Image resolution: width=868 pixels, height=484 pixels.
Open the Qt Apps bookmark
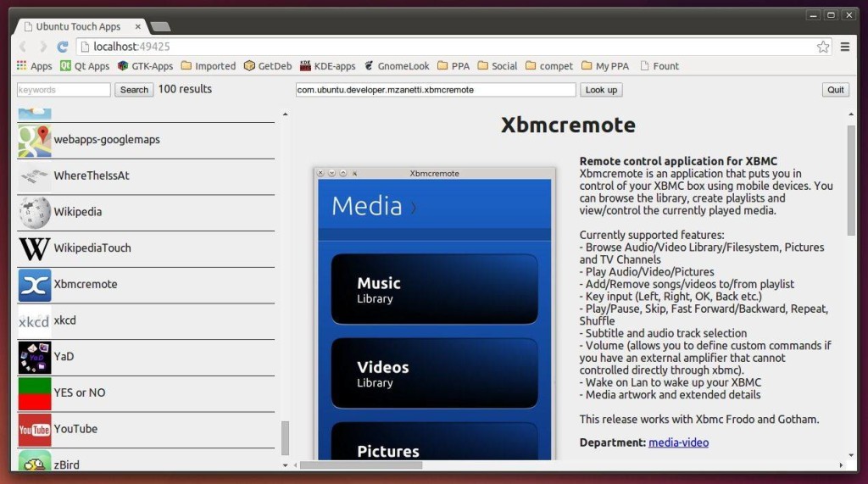(85, 66)
